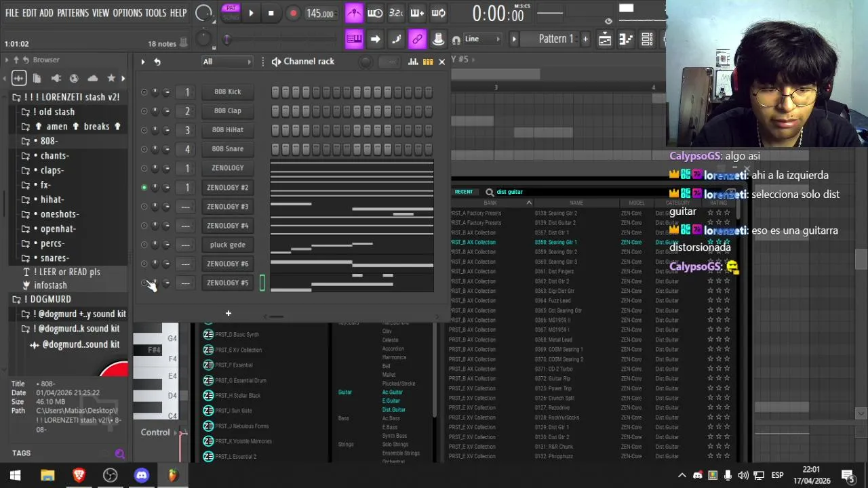Mute the 808 Snare channel LED
The height and width of the screenshot is (488, 868).
tap(144, 149)
